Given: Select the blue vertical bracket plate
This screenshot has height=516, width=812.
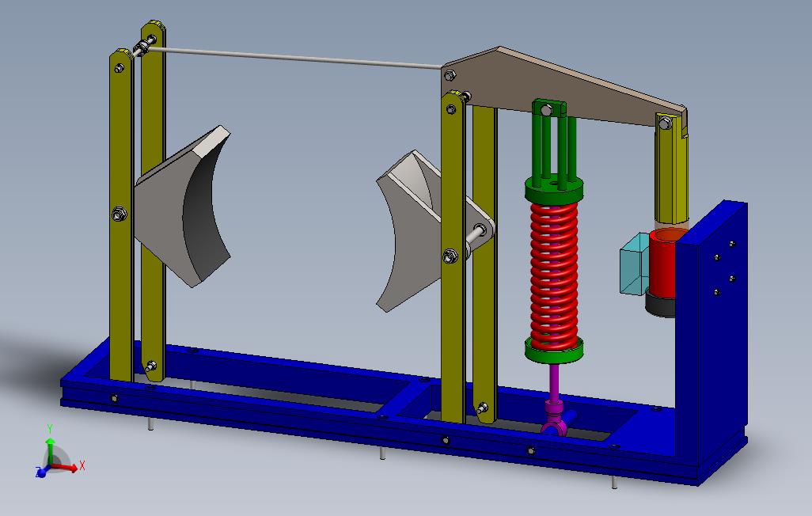Looking at the screenshot, I should point(711,332).
